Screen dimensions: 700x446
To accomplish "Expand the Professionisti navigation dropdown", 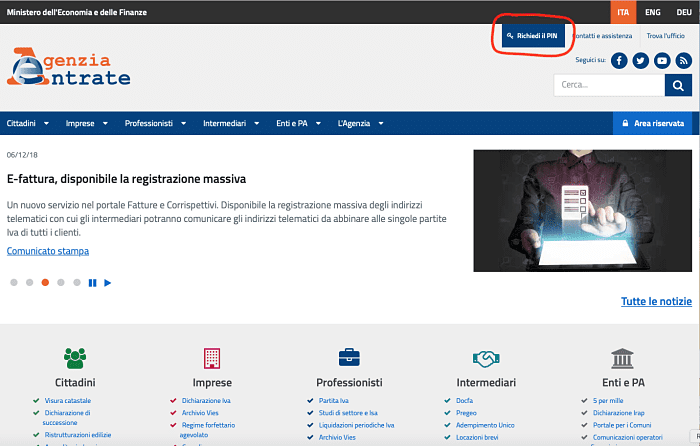I will coord(155,124).
